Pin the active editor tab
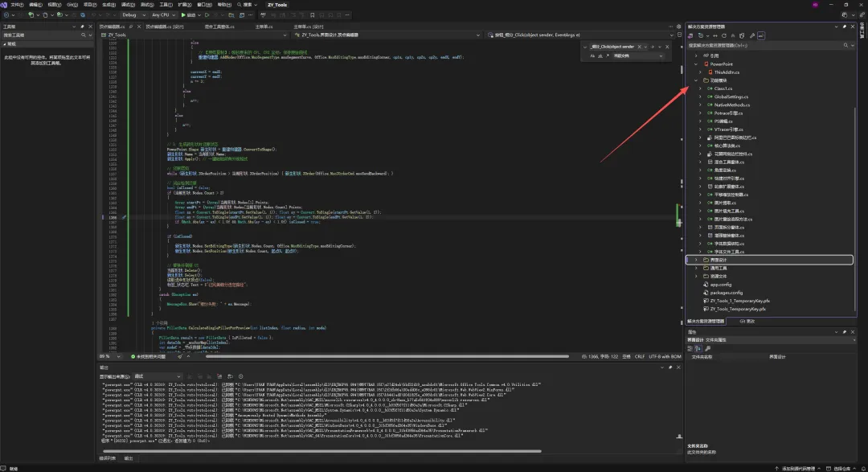 pyautogui.click(x=131, y=27)
